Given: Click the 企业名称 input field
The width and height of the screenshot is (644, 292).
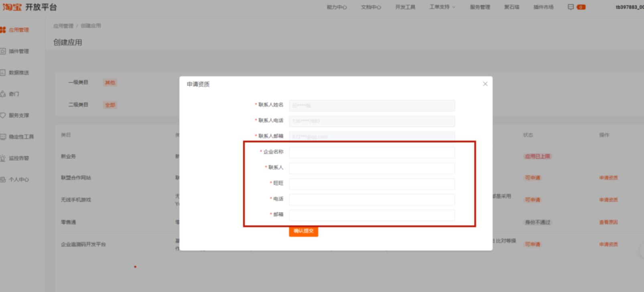Looking at the screenshot, I should click(372, 152).
